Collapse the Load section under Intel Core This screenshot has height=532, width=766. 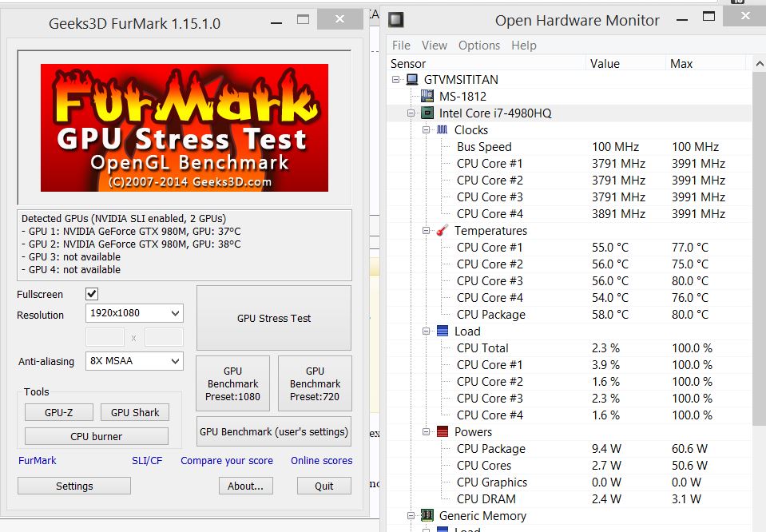[x=426, y=332]
